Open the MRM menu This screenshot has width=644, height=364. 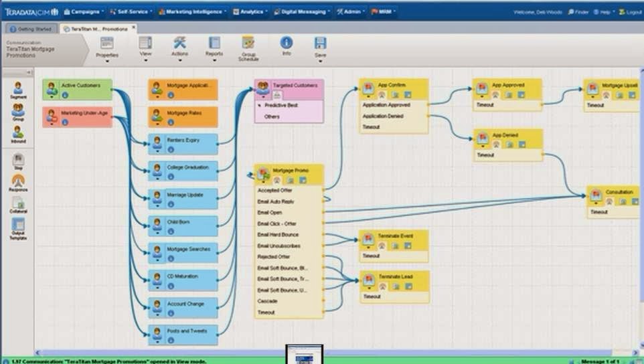(x=383, y=12)
